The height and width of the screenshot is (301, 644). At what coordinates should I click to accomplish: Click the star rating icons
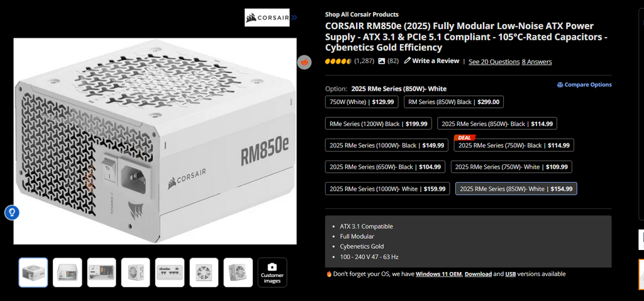(x=338, y=61)
